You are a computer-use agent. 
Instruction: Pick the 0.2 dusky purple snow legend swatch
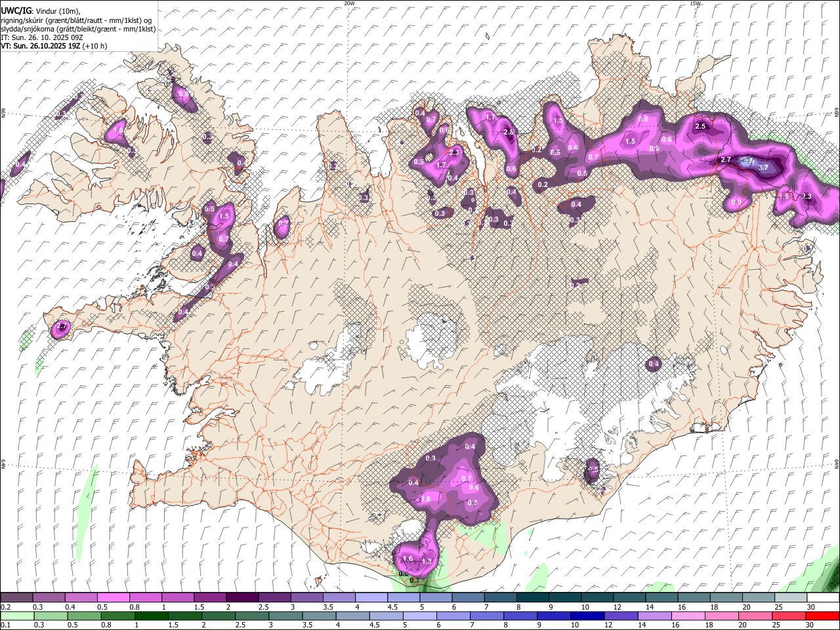[x=16, y=598]
